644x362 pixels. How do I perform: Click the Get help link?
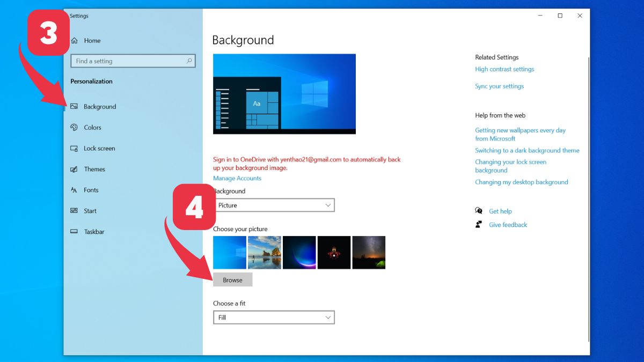click(x=500, y=211)
